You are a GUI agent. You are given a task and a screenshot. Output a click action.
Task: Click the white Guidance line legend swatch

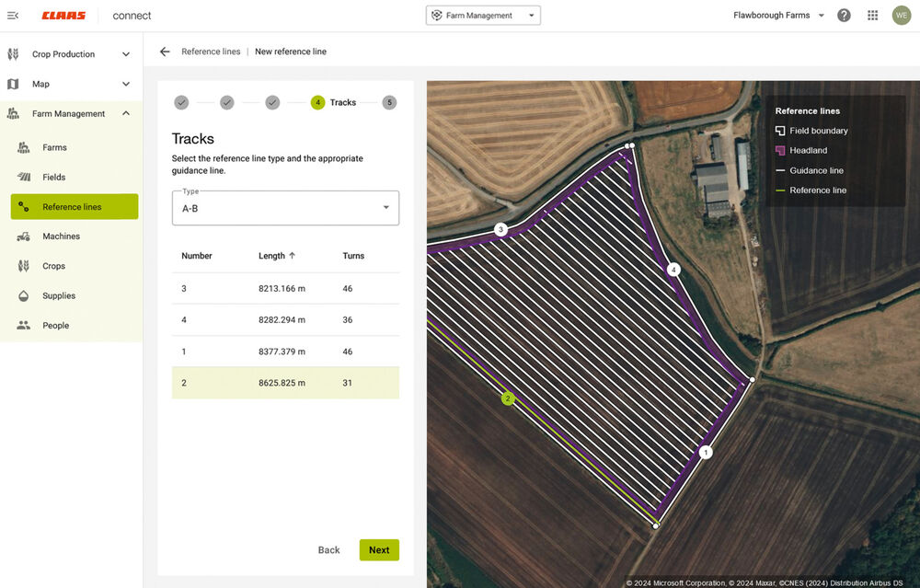pos(780,170)
